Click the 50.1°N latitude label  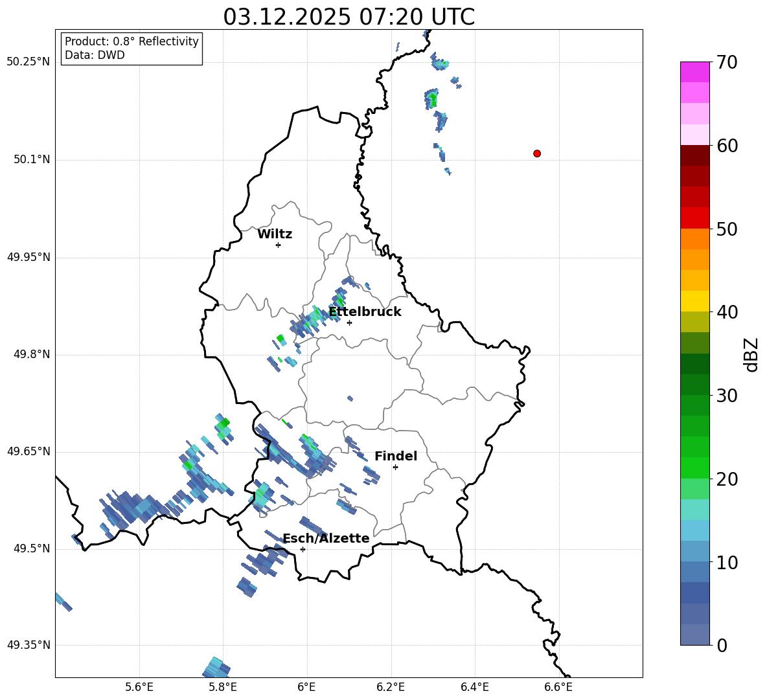click(32, 160)
